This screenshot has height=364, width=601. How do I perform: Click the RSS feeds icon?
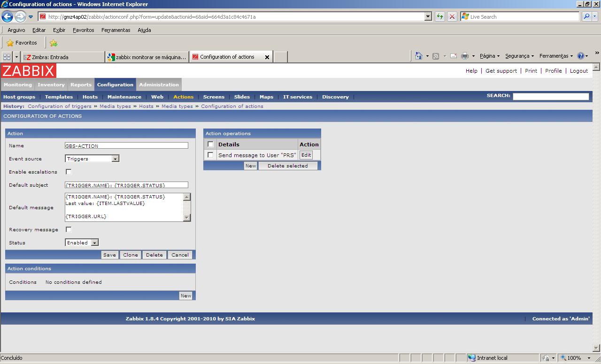click(436, 56)
